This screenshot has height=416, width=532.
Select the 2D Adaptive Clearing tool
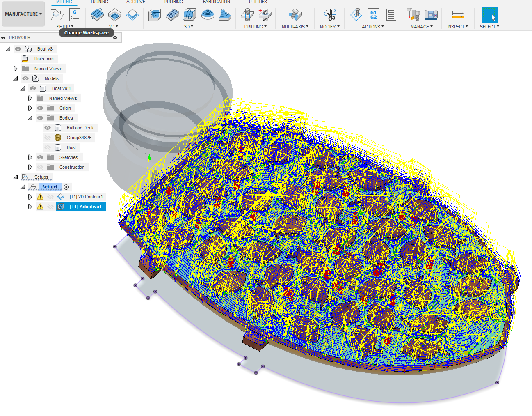[97, 15]
